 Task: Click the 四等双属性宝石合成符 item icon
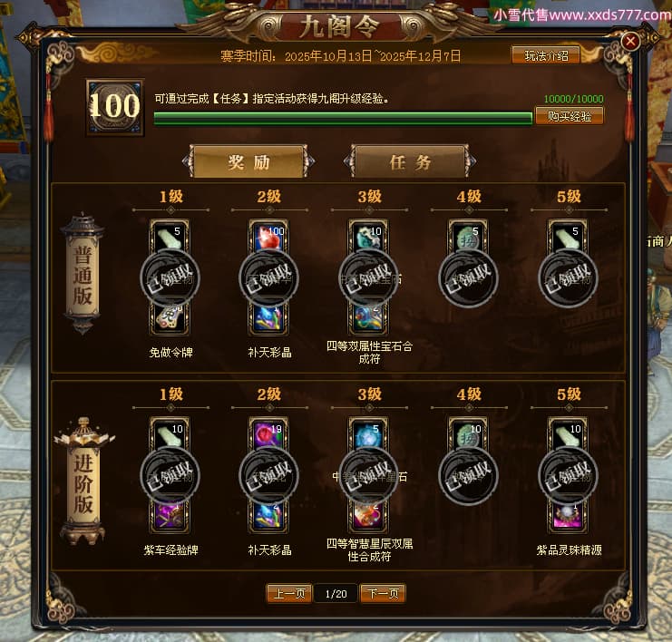pos(368,318)
